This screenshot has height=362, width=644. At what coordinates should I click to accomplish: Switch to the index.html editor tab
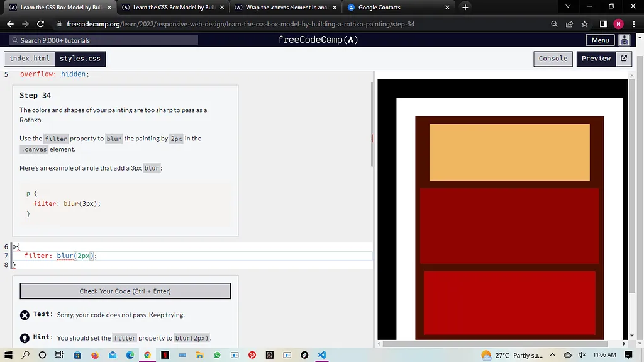click(30, 59)
